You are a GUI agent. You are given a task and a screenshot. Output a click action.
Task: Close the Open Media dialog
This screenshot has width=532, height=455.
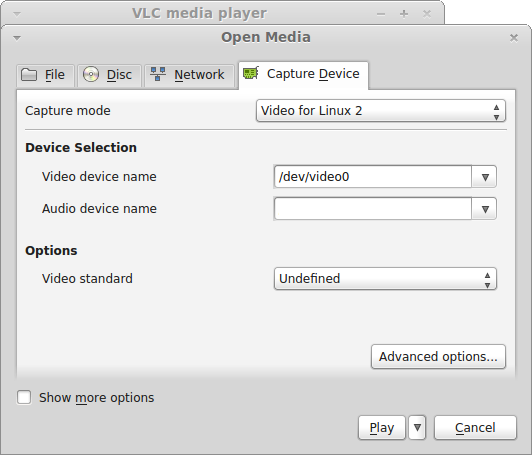coord(514,38)
